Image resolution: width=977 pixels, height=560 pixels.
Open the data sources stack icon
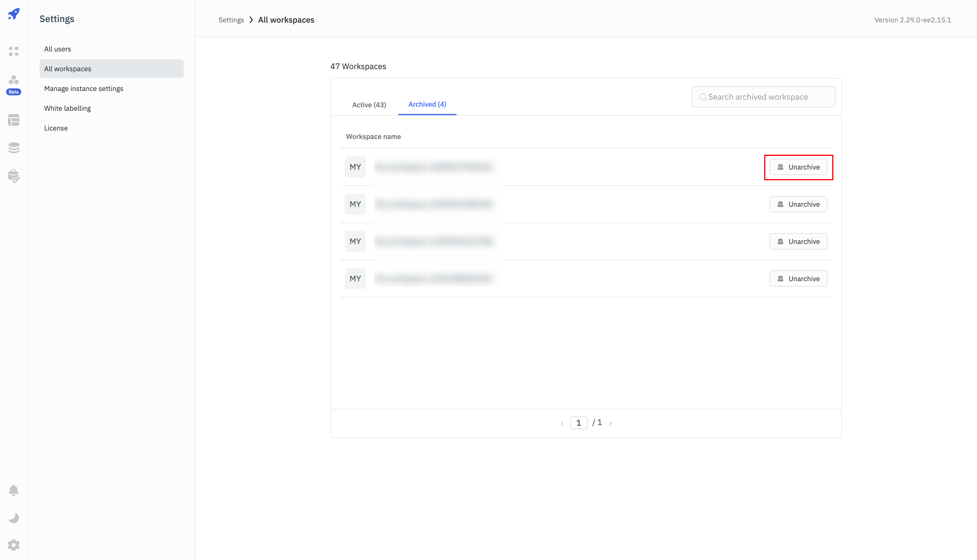(14, 148)
